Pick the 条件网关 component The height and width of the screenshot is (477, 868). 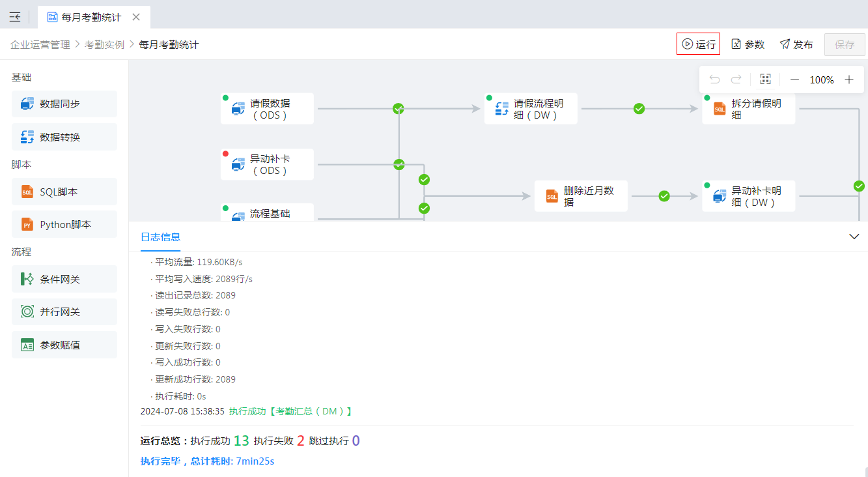64,279
